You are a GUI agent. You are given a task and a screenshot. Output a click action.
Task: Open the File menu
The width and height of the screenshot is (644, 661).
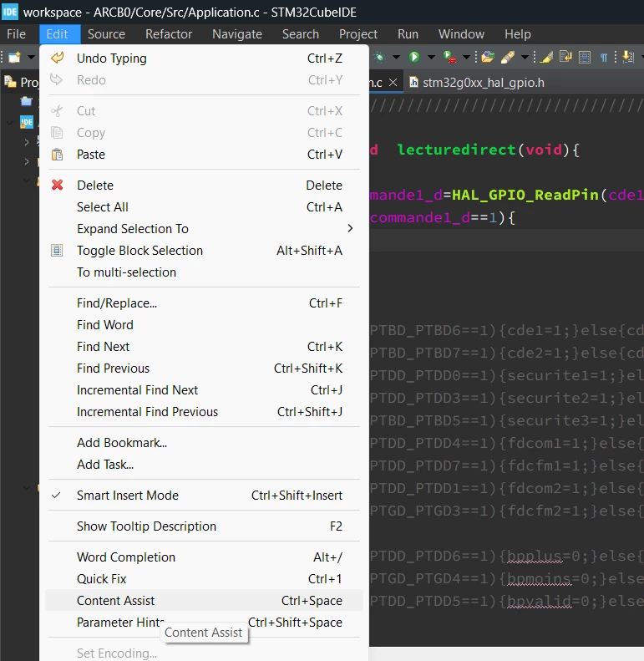[16, 33]
